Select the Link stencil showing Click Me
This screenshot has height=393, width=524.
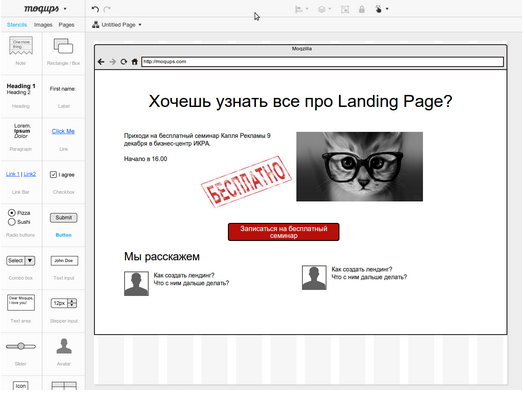(x=63, y=139)
